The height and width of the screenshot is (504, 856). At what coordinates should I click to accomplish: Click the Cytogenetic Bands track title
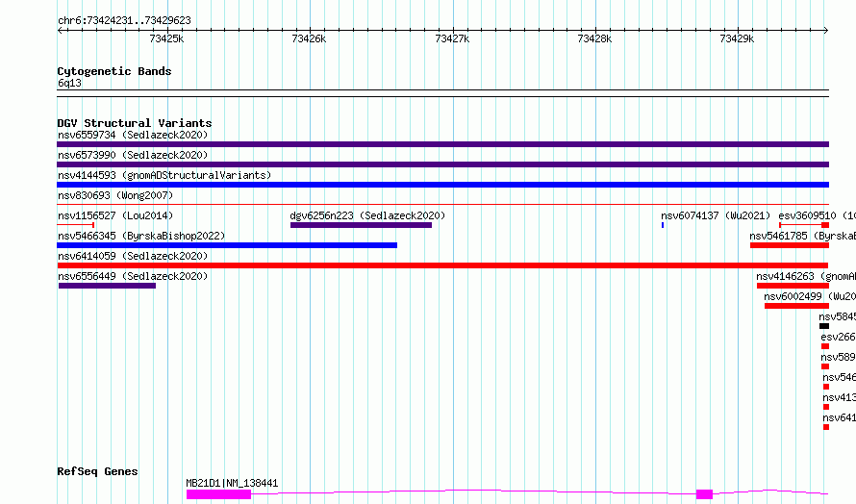pyautogui.click(x=114, y=71)
